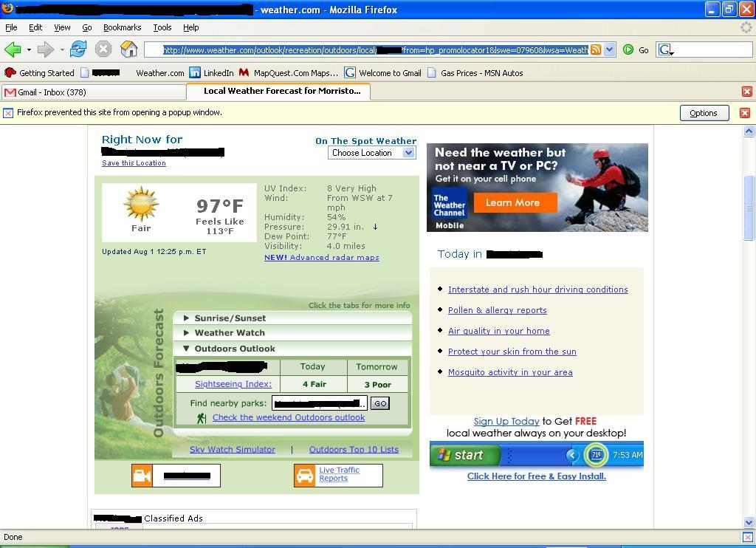
Task: Open the Forward button history dropdown arrow
Action: click(62, 49)
